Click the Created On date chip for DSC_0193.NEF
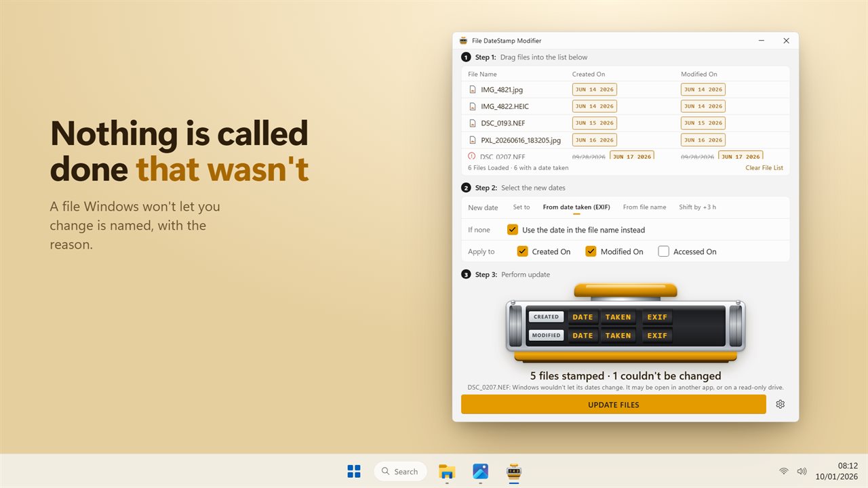868x488 pixels. click(595, 123)
